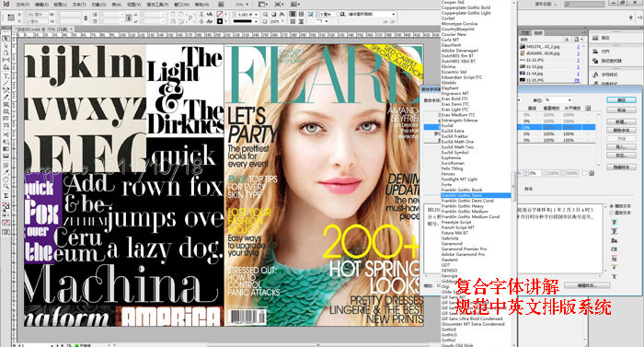Select 11-12.JPG in Links panel

[549, 60]
